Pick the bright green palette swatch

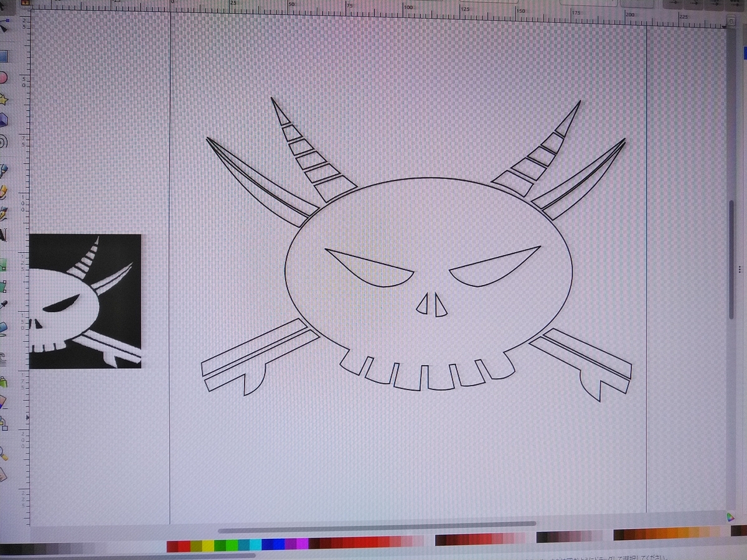click(x=232, y=545)
